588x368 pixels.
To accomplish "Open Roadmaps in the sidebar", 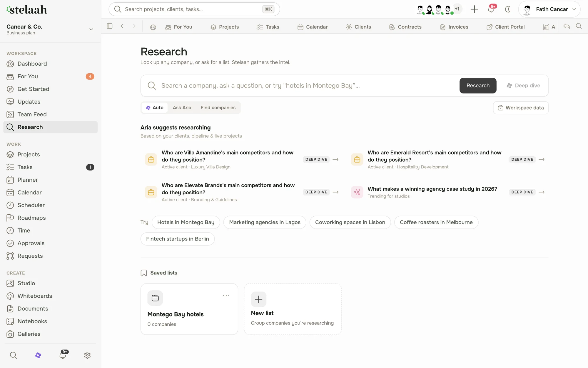I will coord(50,218).
